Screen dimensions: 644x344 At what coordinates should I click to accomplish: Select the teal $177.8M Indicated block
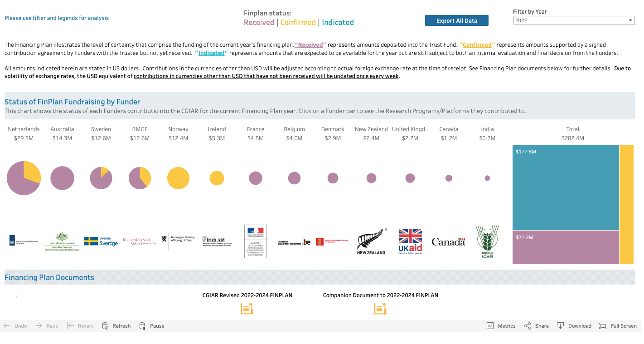click(x=566, y=187)
